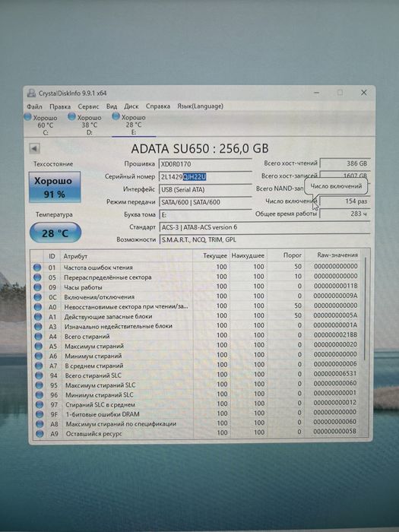Click the 386 GB host reads value
The height and width of the screenshot is (532, 399).
[x=345, y=163]
